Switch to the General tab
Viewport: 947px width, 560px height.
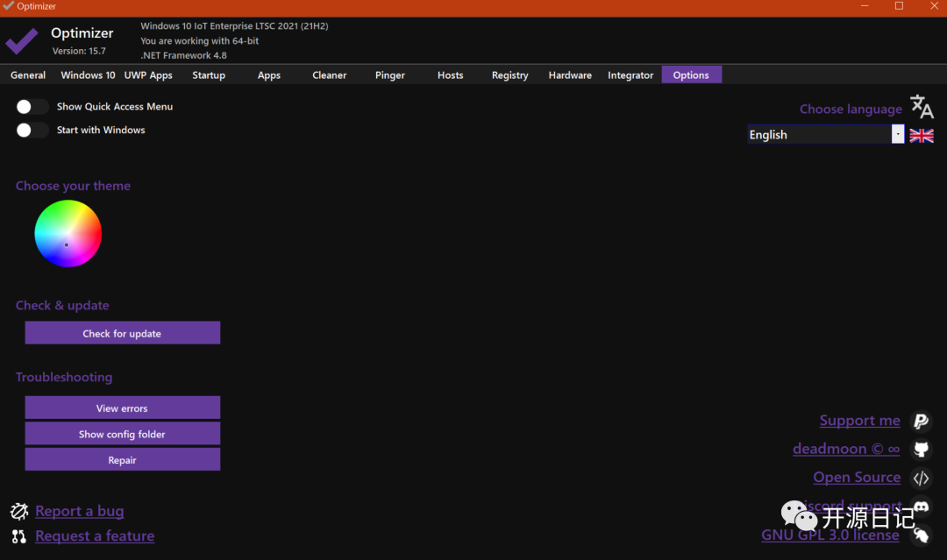click(x=28, y=74)
